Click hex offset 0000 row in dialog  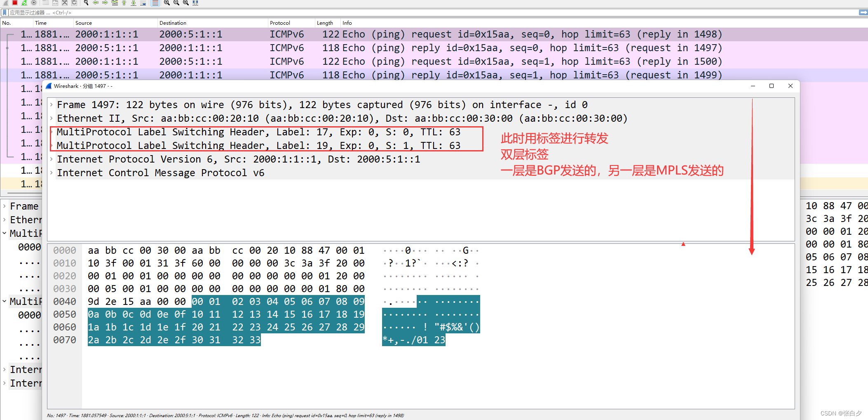pyautogui.click(x=65, y=250)
